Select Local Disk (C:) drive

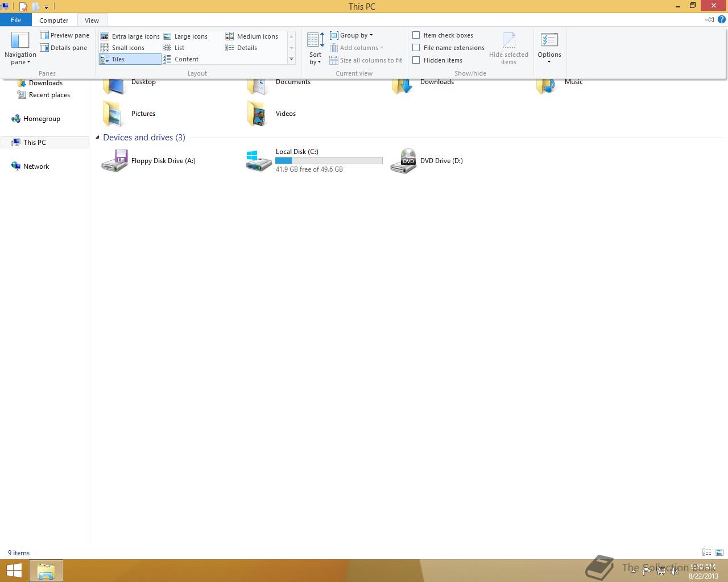[314, 161]
